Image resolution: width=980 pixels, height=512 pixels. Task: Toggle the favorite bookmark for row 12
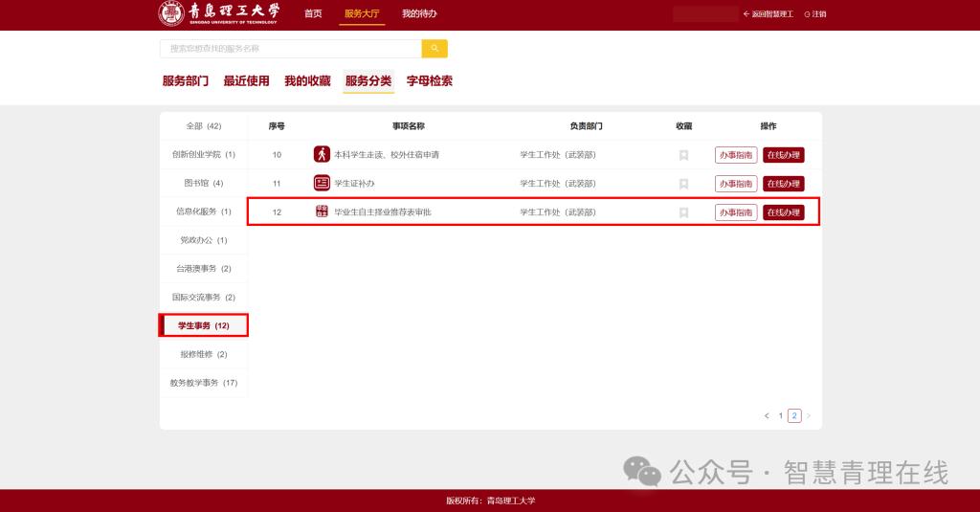coord(683,212)
